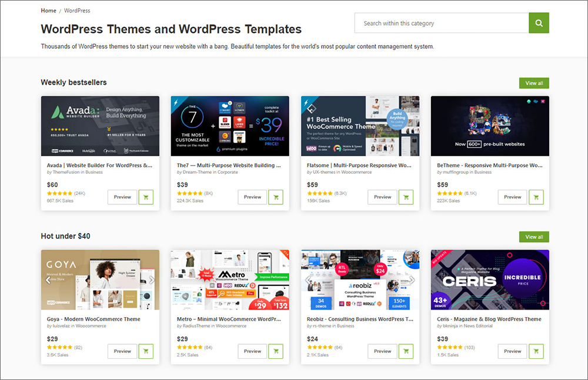Preview The7 theme

coord(252,197)
